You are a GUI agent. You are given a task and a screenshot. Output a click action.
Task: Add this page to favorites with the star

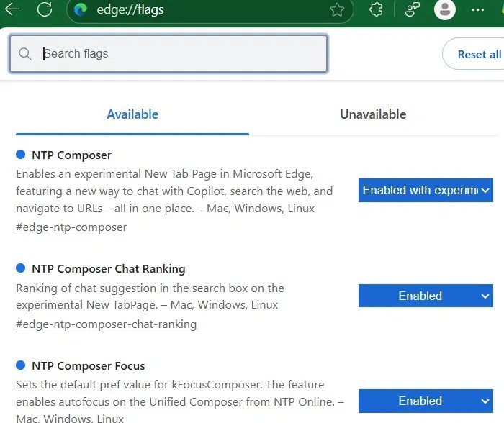coord(337,9)
